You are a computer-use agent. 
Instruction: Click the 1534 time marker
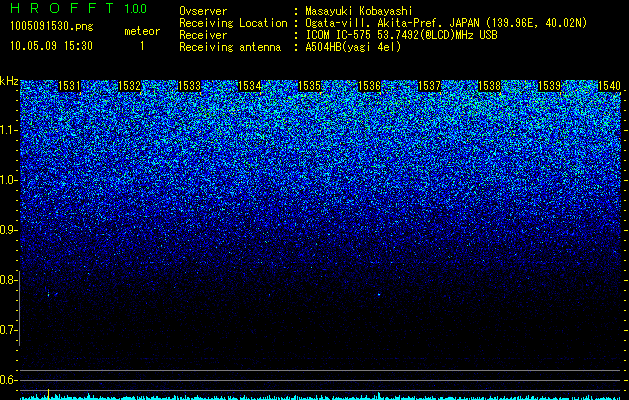pos(250,86)
